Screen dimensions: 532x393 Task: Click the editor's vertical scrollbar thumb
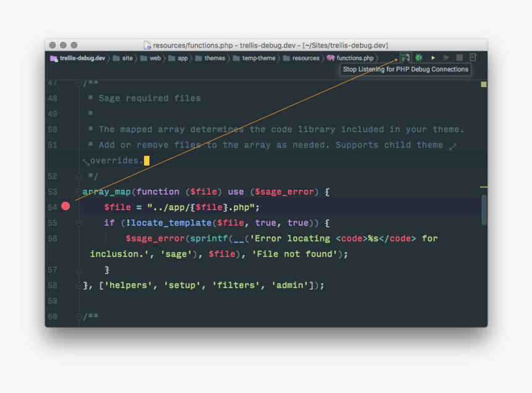[x=484, y=209]
